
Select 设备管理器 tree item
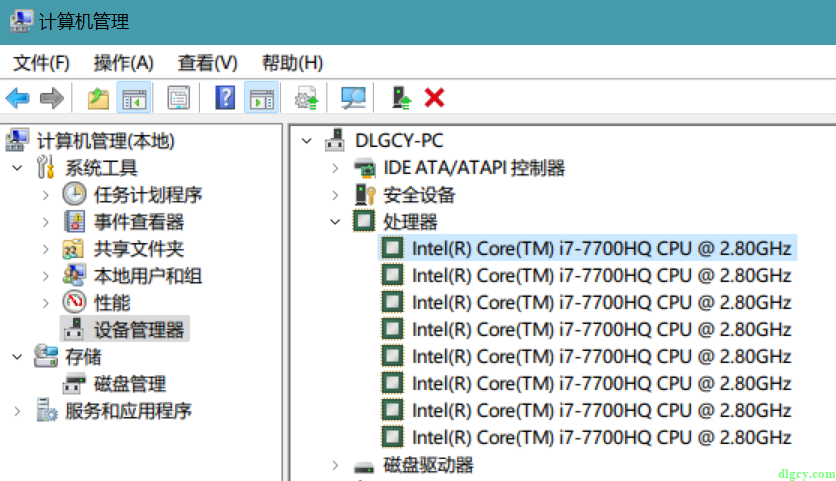139,330
